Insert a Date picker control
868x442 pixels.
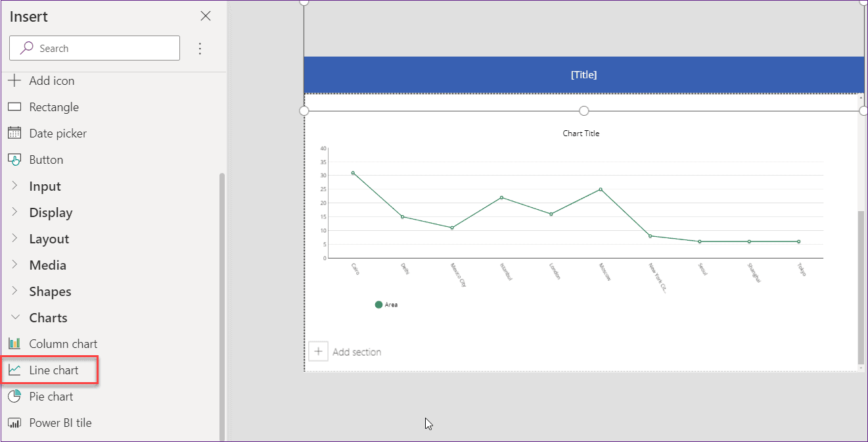point(58,134)
